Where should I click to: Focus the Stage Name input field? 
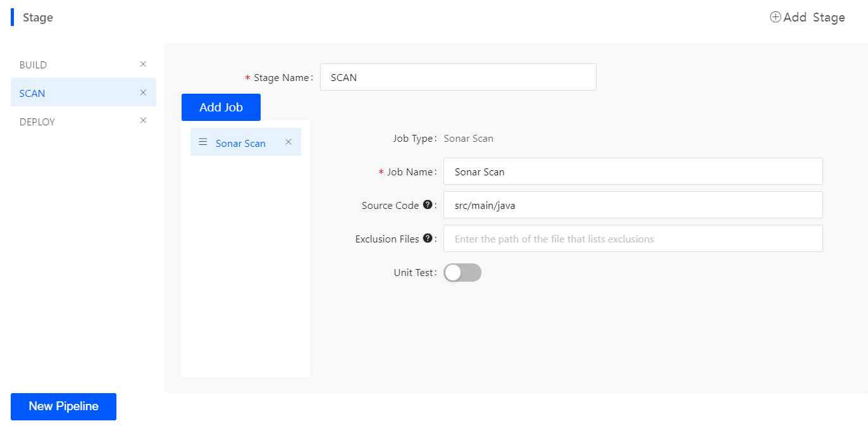pos(458,77)
